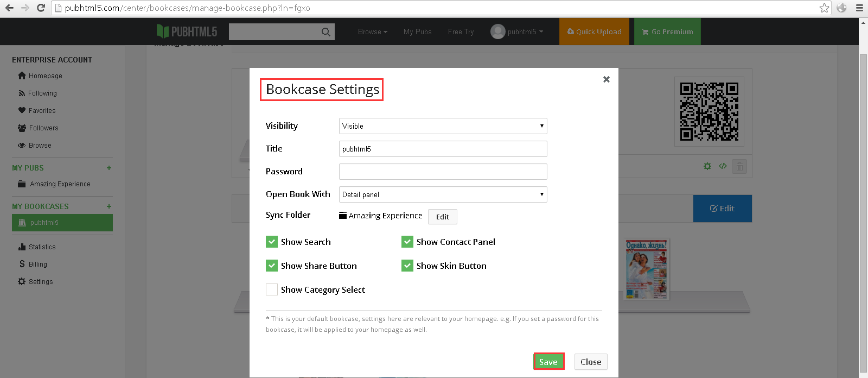
Task: Open the Amazing Experience folder in sidebar
Action: (54, 184)
